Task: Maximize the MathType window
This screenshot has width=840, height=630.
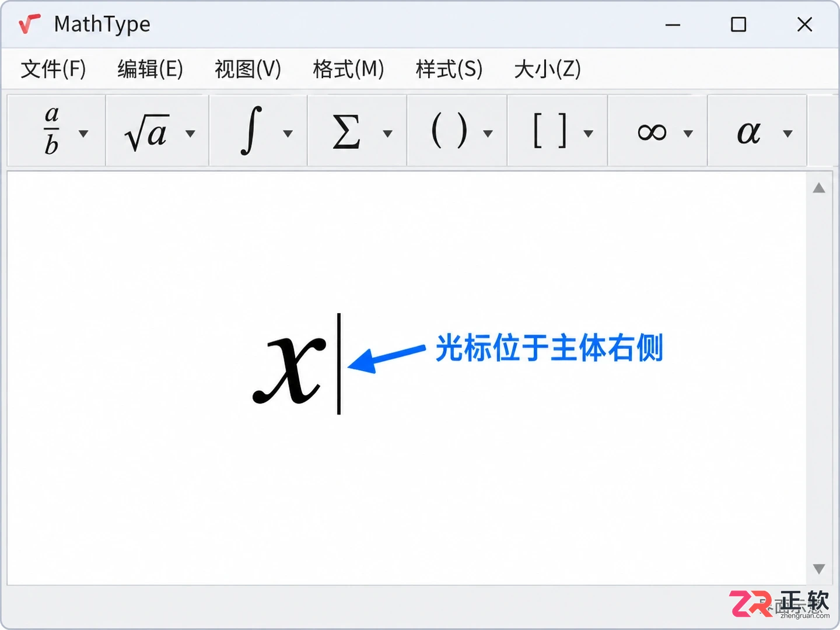Action: coord(738,24)
